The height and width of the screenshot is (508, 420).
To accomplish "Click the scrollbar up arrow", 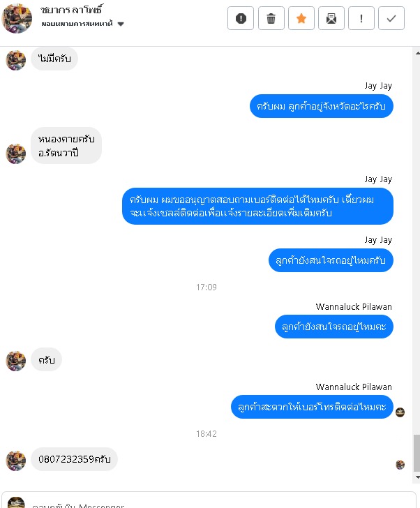I will 417,53.
